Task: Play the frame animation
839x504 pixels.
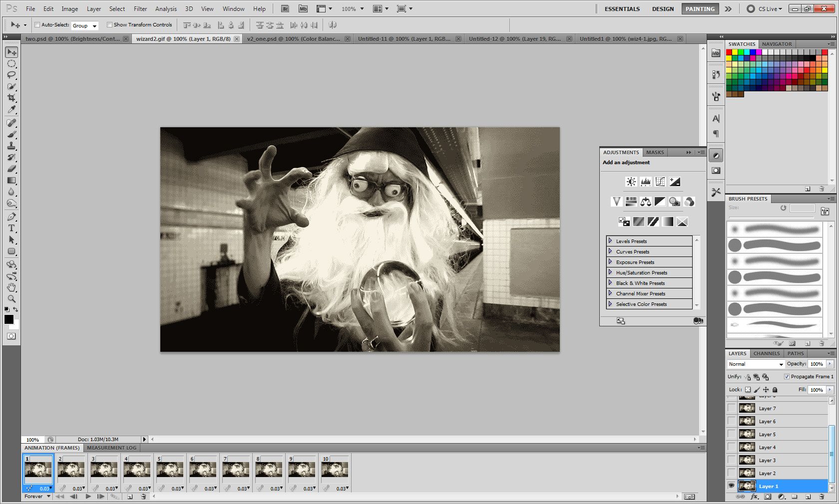Action: (x=88, y=497)
